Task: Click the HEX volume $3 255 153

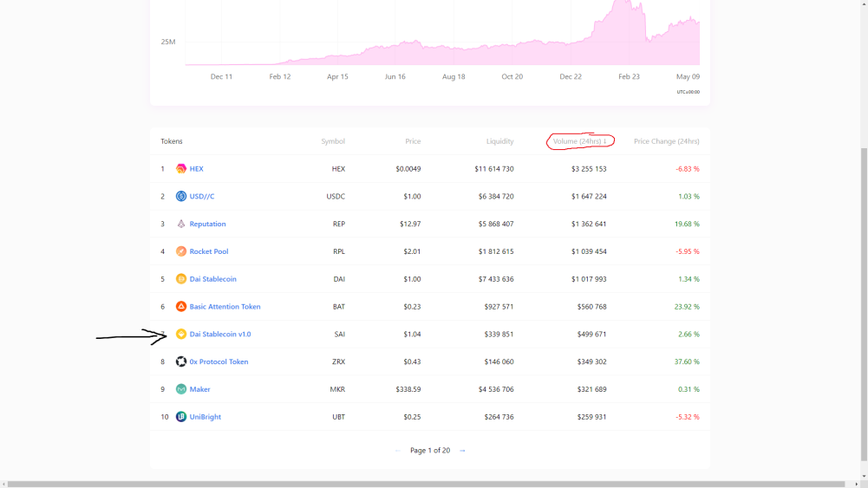Action: pos(589,169)
